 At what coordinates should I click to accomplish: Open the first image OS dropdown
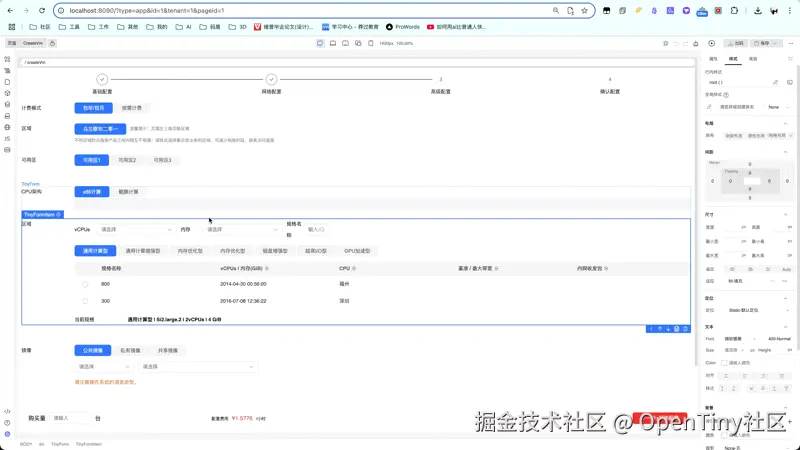(104, 367)
